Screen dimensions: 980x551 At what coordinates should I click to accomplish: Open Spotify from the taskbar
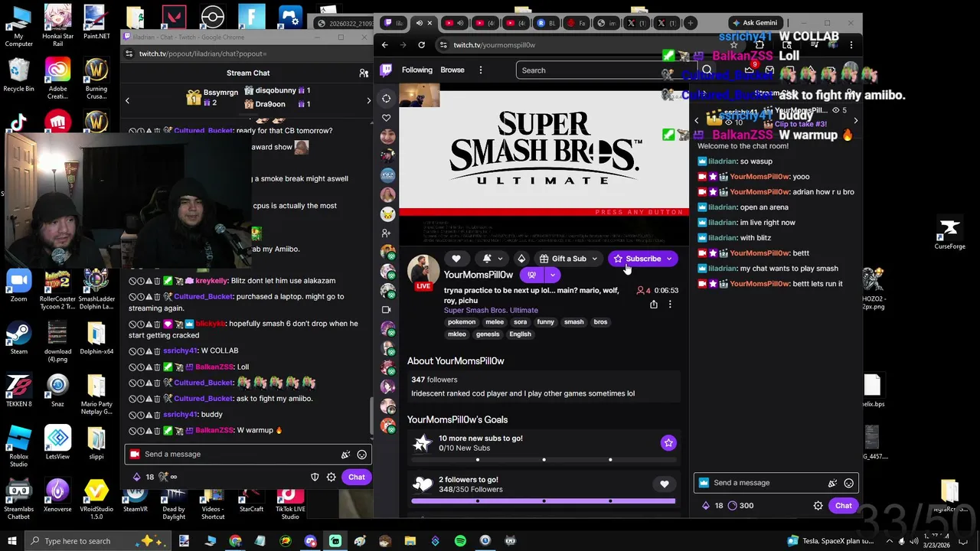(x=460, y=541)
